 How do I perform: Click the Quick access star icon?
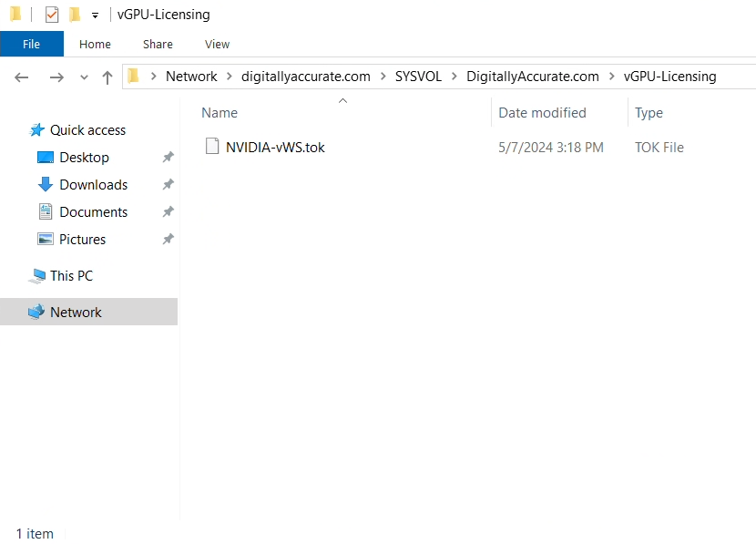(36, 129)
